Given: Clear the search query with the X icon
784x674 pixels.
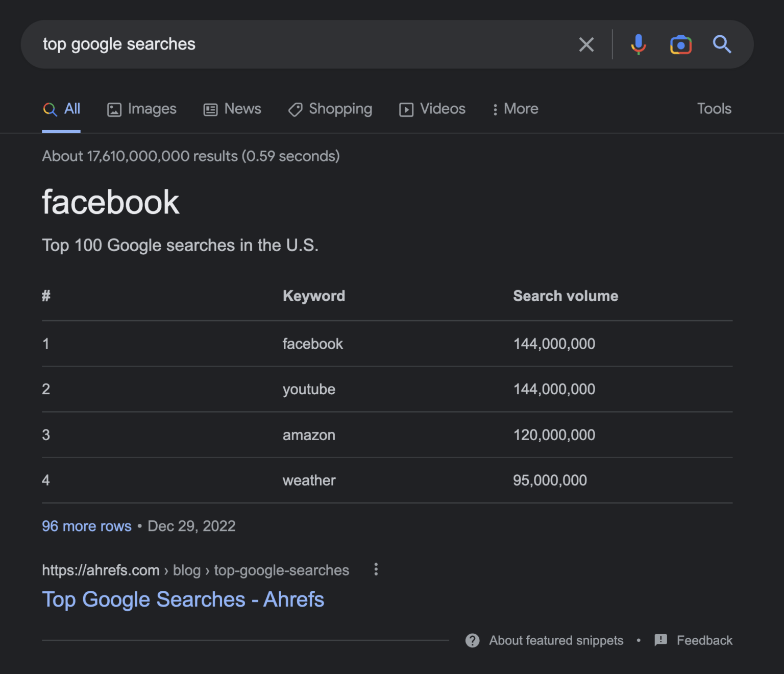Looking at the screenshot, I should point(586,44).
